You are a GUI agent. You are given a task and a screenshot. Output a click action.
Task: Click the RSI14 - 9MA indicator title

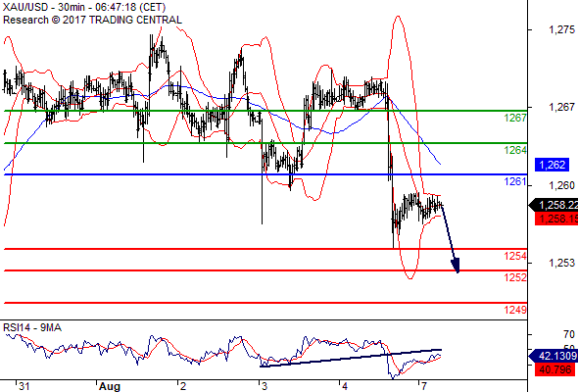click(32, 327)
